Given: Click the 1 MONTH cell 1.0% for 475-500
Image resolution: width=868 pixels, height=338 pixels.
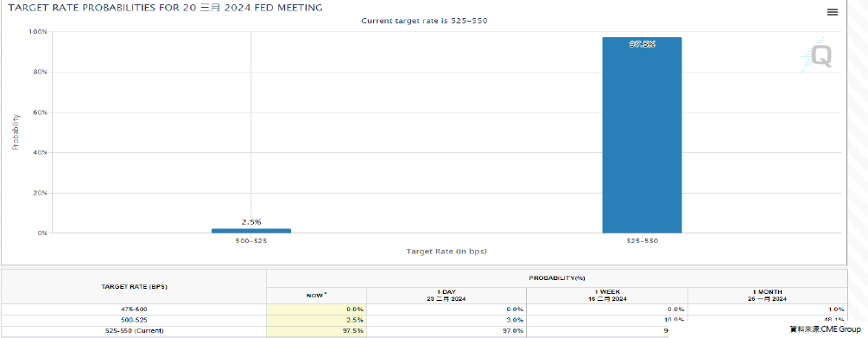Looking at the screenshot, I should pos(767,309).
